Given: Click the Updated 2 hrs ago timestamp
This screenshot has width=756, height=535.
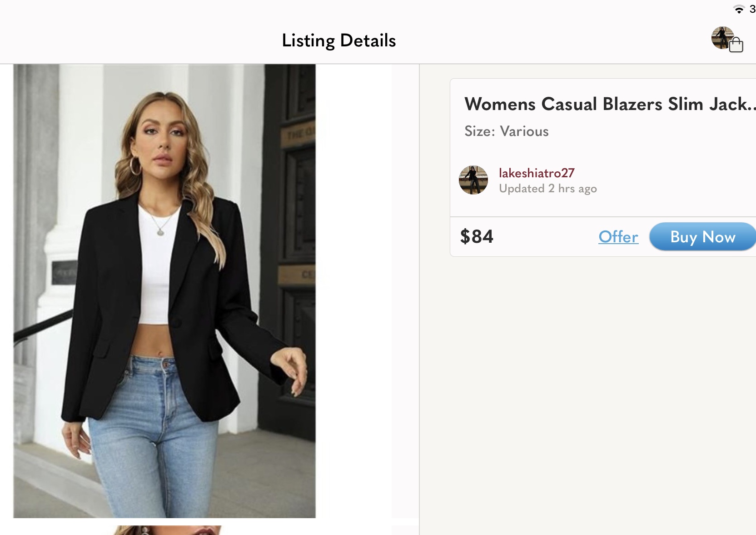Looking at the screenshot, I should [x=548, y=189].
